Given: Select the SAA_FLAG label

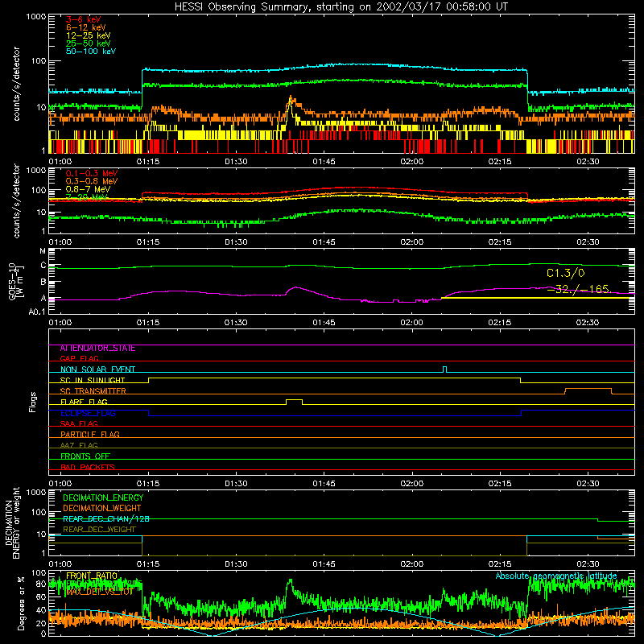Looking at the screenshot, I should [x=79, y=423].
